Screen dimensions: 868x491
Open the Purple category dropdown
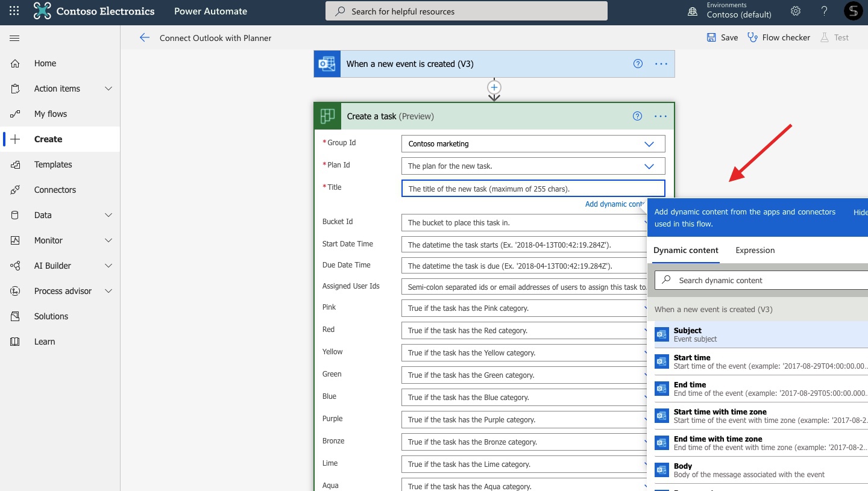pyautogui.click(x=524, y=420)
